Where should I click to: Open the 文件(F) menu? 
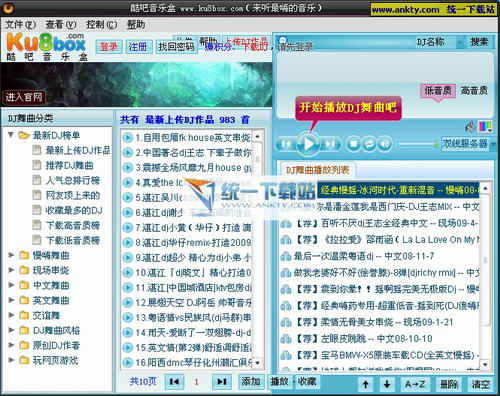coord(20,25)
